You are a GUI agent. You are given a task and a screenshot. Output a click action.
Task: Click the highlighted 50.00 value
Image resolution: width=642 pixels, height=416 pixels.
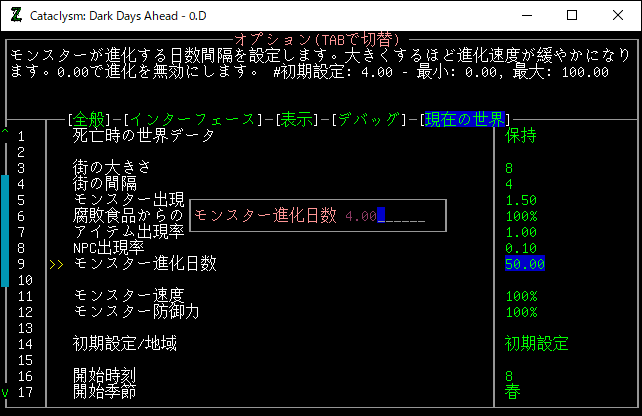point(525,264)
